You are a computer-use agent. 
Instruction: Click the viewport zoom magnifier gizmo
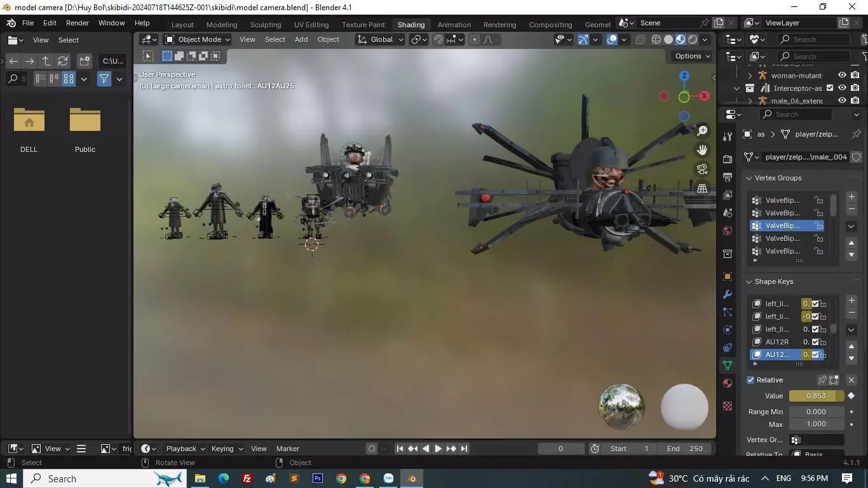click(702, 131)
